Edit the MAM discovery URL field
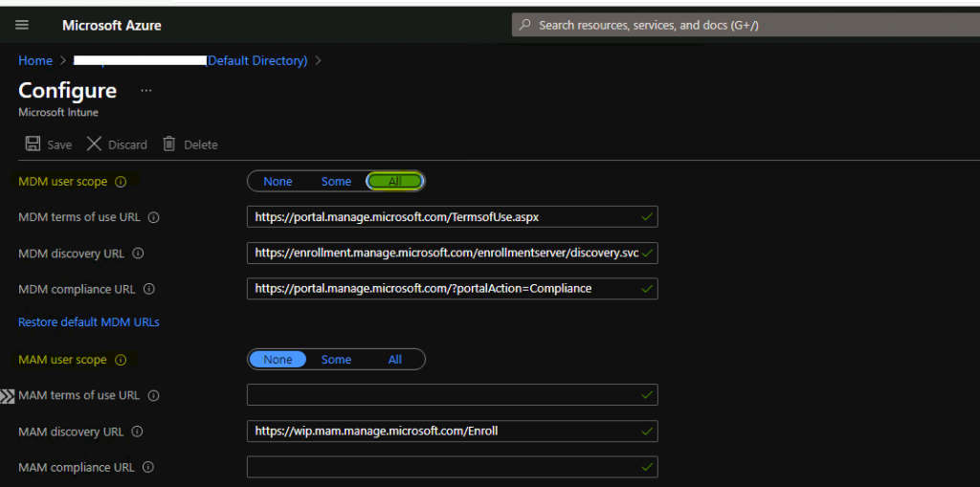 pyautogui.click(x=452, y=431)
